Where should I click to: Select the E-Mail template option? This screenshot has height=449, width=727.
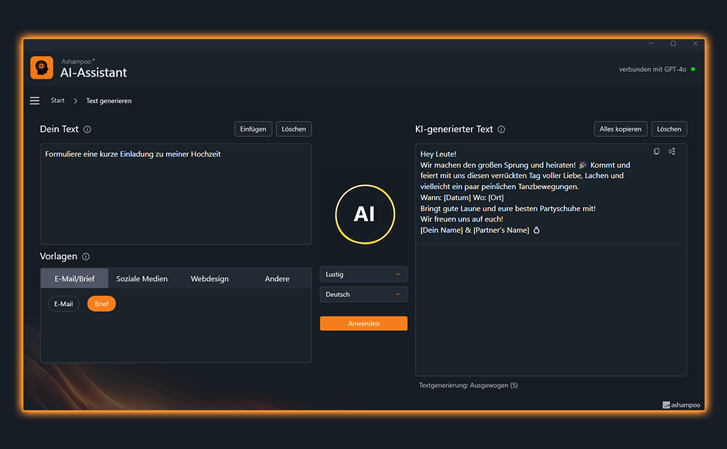tap(64, 304)
